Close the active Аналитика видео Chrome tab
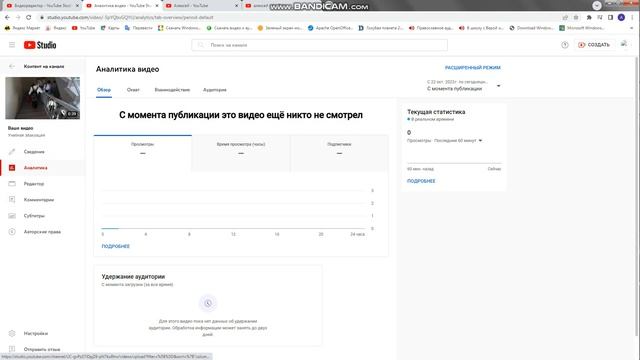Image resolution: width=640 pixels, height=360 pixels. click(157, 6)
